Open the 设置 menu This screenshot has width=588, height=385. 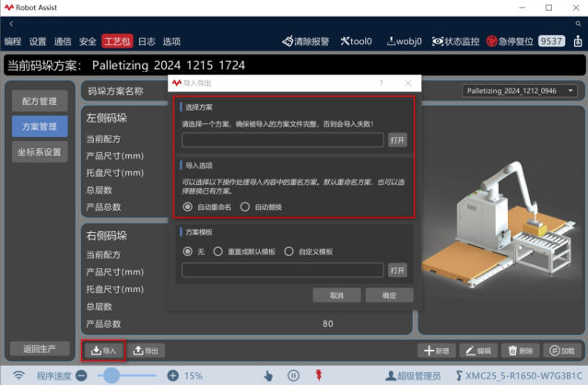point(38,41)
